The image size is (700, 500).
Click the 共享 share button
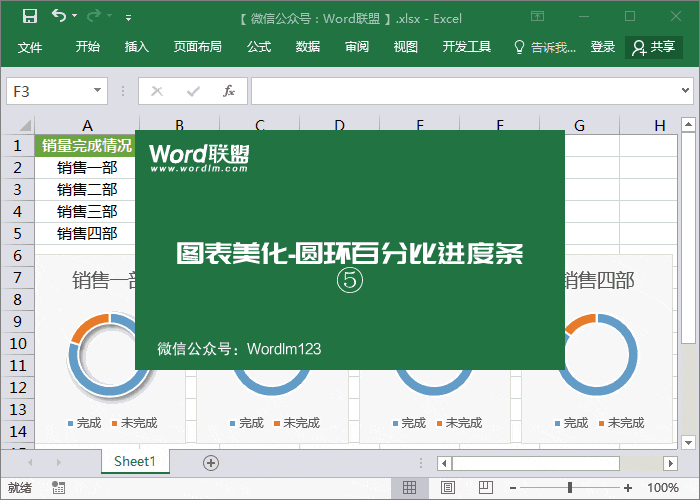click(654, 47)
